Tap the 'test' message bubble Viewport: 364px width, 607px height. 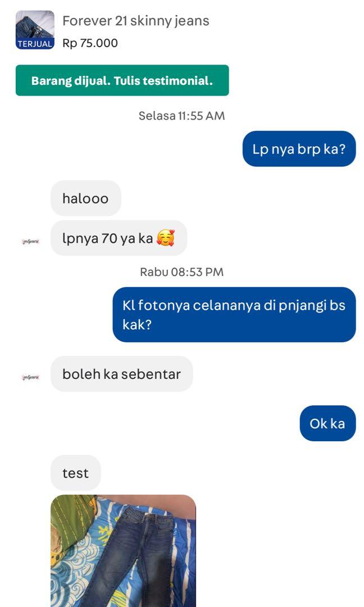point(76,473)
